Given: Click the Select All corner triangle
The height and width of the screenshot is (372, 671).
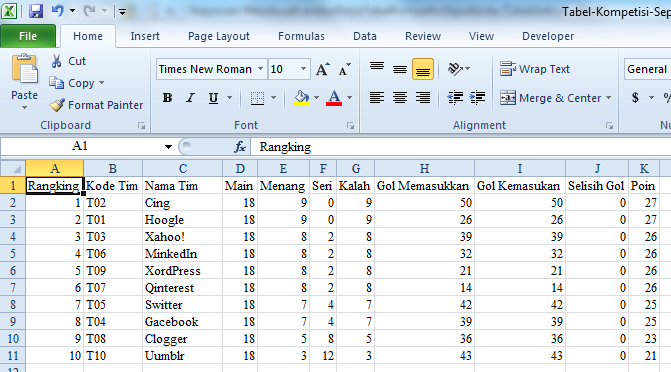Looking at the screenshot, I should click(x=13, y=168).
